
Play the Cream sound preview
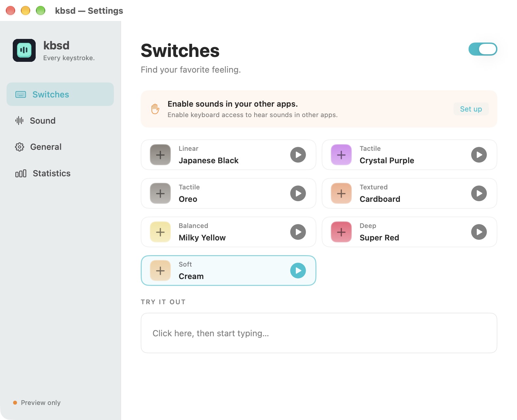click(x=298, y=271)
